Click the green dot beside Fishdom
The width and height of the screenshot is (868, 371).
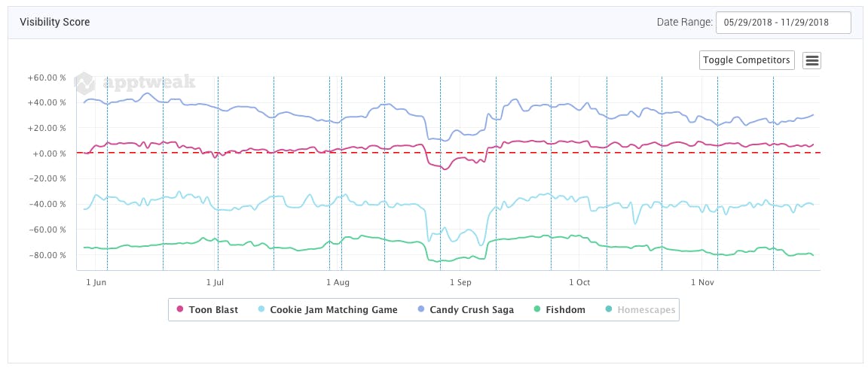[536, 309]
